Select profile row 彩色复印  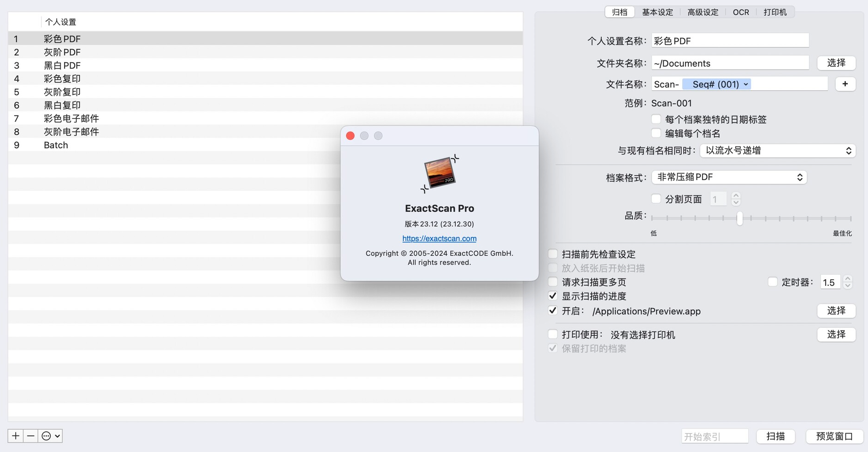pyautogui.click(x=265, y=78)
